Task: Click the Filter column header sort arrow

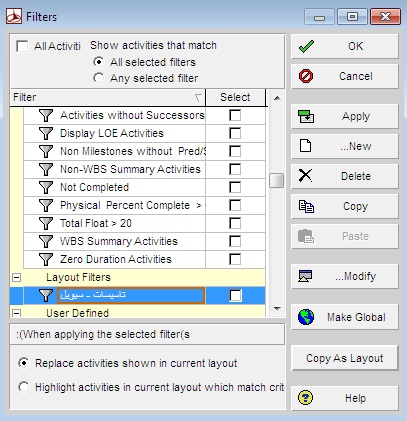Action: (x=198, y=98)
